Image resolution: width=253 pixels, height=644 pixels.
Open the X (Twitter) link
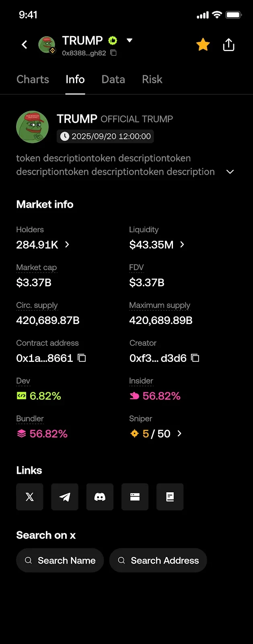tap(30, 497)
